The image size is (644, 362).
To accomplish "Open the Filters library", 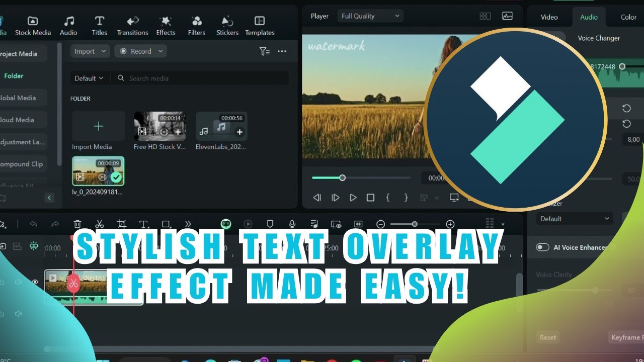I will click(x=197, y=26).
